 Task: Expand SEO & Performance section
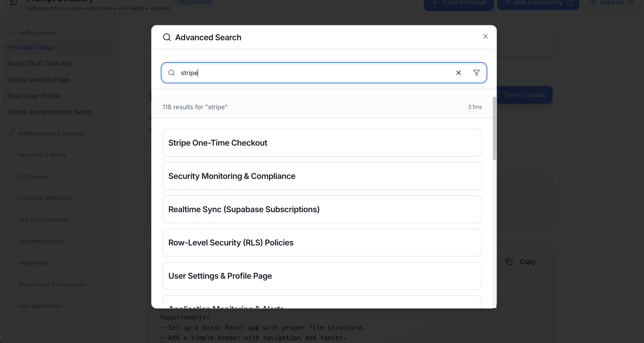click(38, 220)
